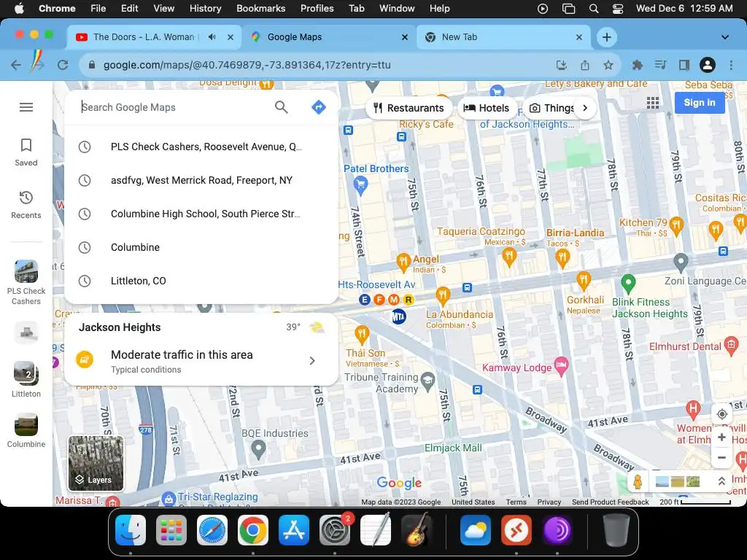
Task: Open the Terms link
Action: 516,502
